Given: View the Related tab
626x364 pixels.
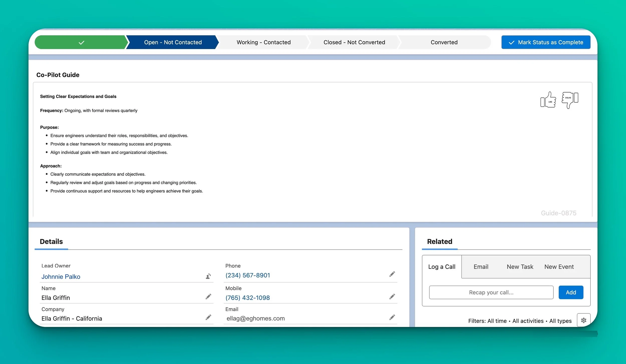Looking at the screenshot, I should coord(439,241).
